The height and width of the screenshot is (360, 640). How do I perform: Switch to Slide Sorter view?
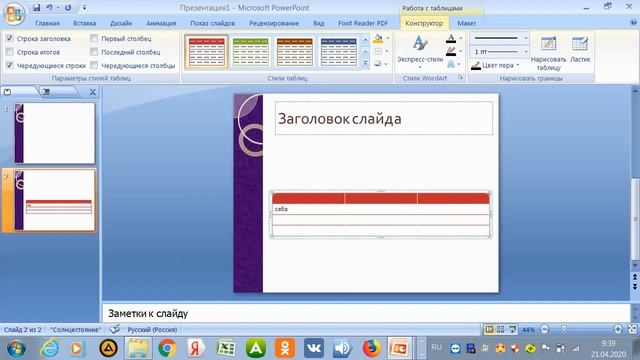click(x=500, y=329)
